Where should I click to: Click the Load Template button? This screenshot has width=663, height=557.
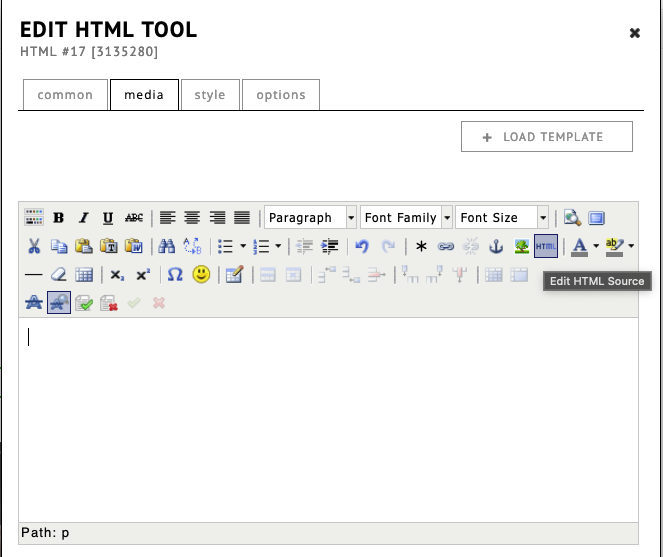click(547, 137)
